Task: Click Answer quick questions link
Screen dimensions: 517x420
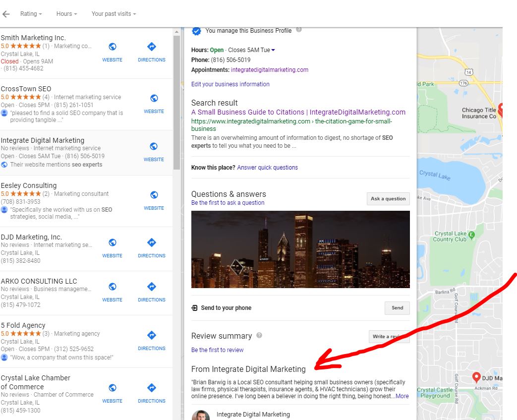Action: point(267,168)
